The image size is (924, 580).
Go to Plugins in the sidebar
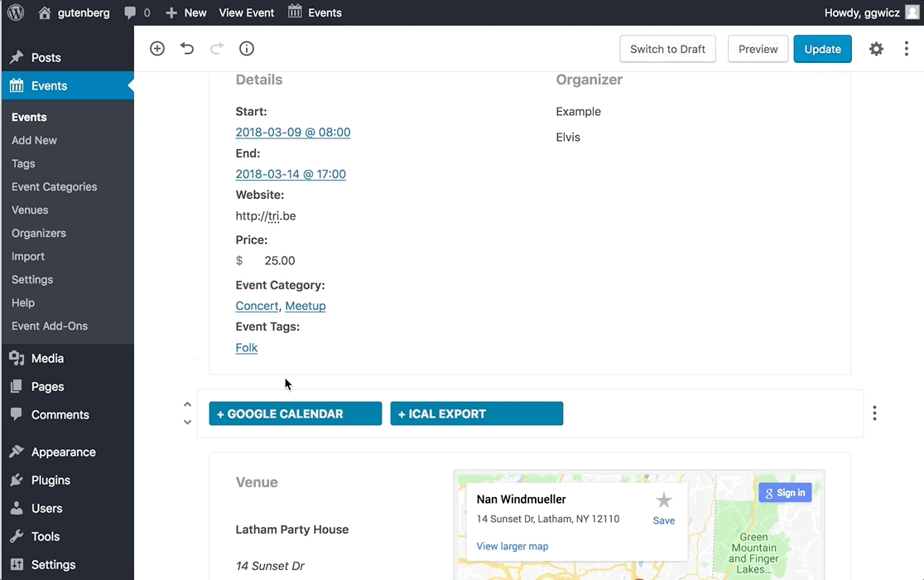51,480
